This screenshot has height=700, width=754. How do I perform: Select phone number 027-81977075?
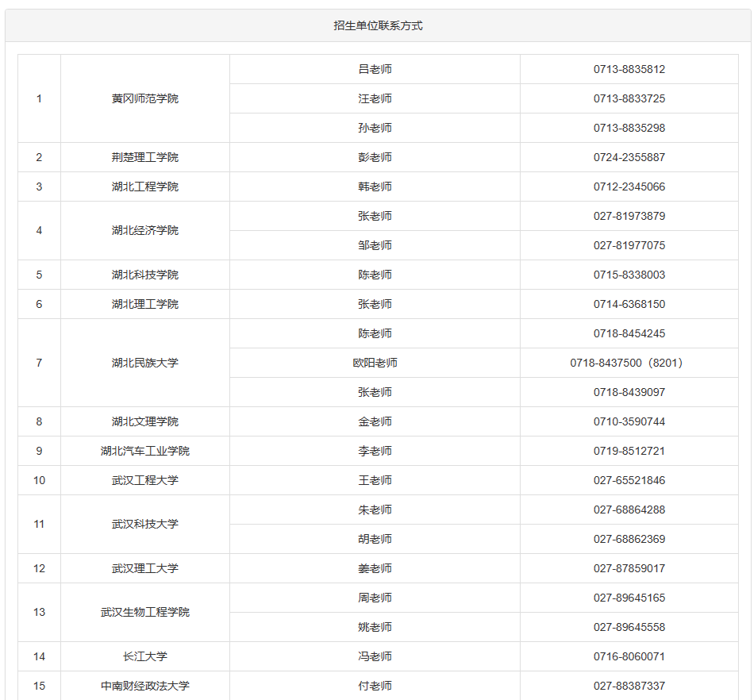[x=629, y=245]
